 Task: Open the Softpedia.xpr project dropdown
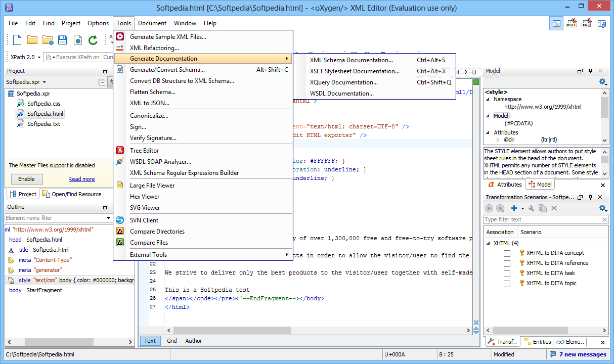[x=44, y=82]
